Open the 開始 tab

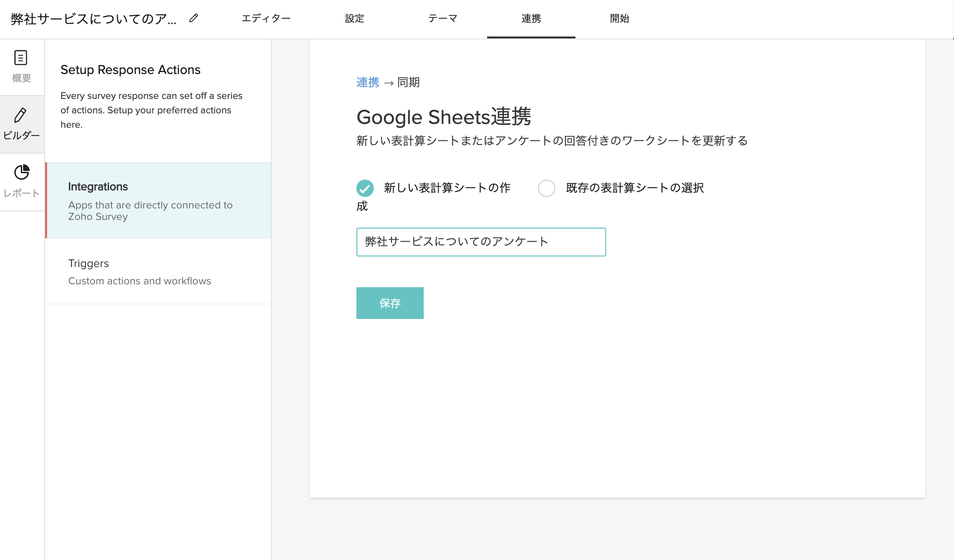tap(619, 18)
